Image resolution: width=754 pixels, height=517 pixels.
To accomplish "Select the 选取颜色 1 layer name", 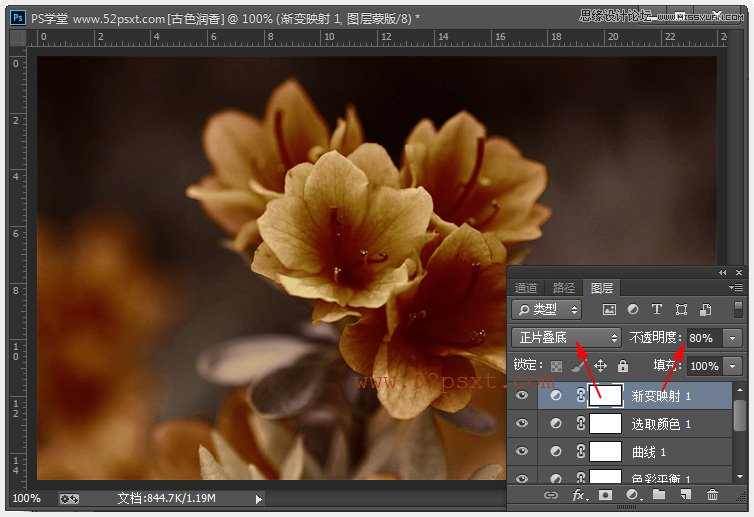I will click(x=661, y=424).
